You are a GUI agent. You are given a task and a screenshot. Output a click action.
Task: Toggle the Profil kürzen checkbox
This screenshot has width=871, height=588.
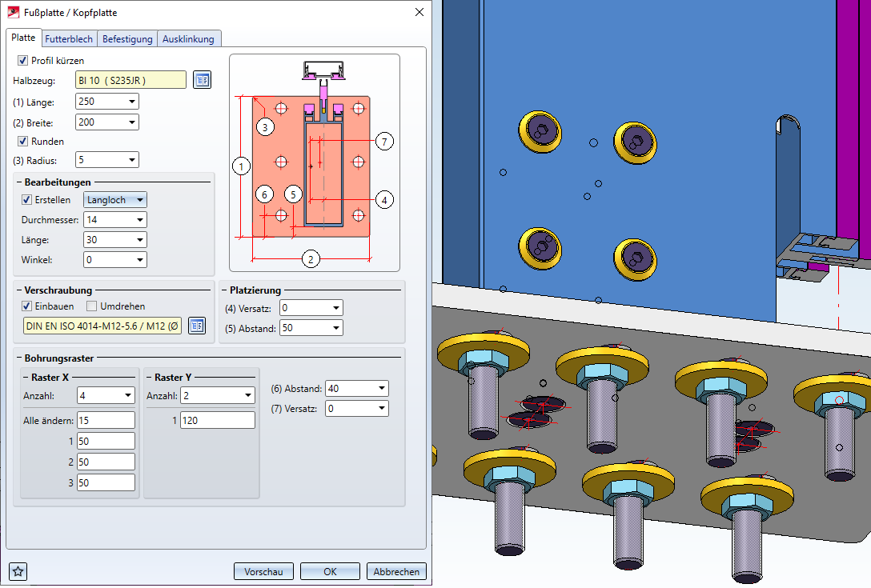point(23,61)
